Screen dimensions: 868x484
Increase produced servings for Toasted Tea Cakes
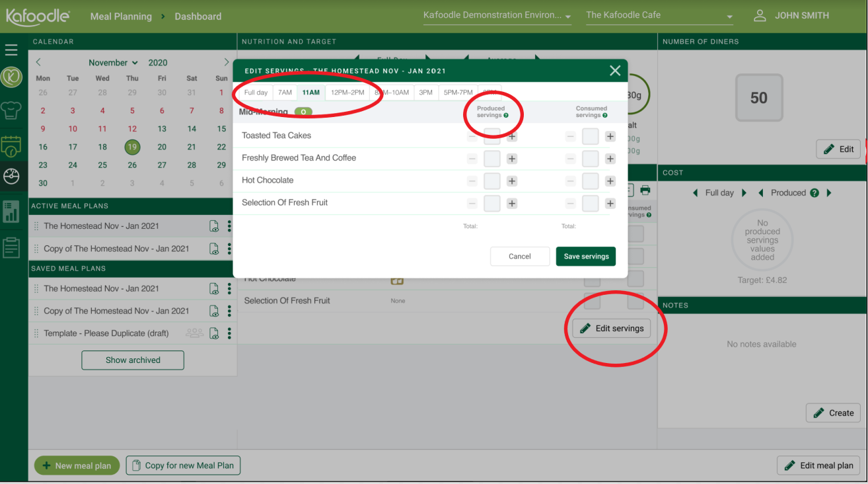[x=512, y=137]
